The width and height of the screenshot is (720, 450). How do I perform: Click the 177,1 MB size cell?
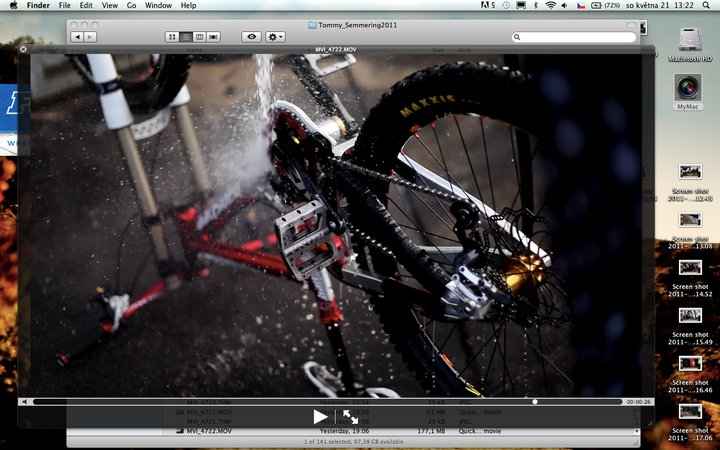tap(431, 431)
